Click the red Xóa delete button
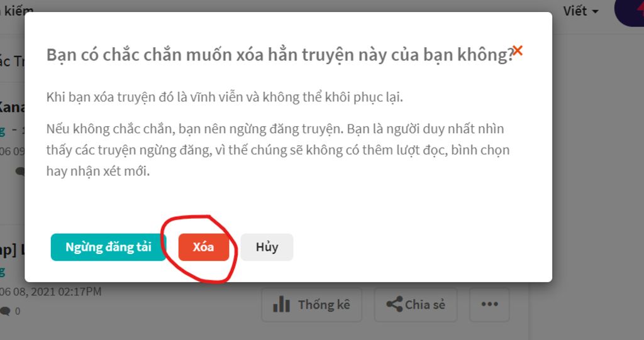This screenshot has height=340, width=644. coord(203,247)
